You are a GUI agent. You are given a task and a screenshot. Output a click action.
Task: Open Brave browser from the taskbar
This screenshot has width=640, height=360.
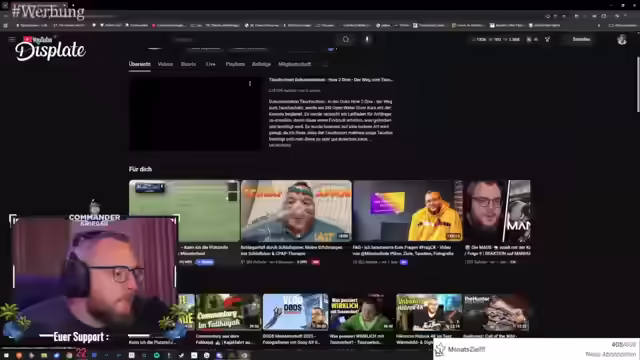coord(19,356)
